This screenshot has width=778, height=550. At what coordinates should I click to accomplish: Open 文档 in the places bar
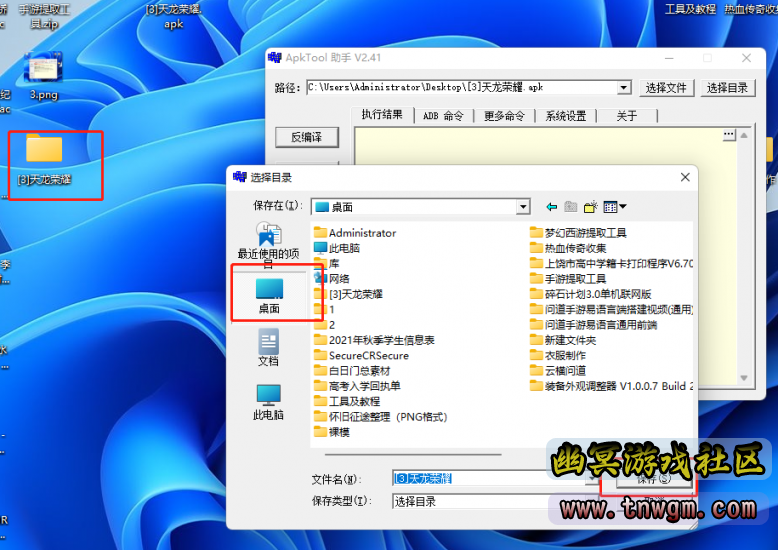(x=268, y=347)
